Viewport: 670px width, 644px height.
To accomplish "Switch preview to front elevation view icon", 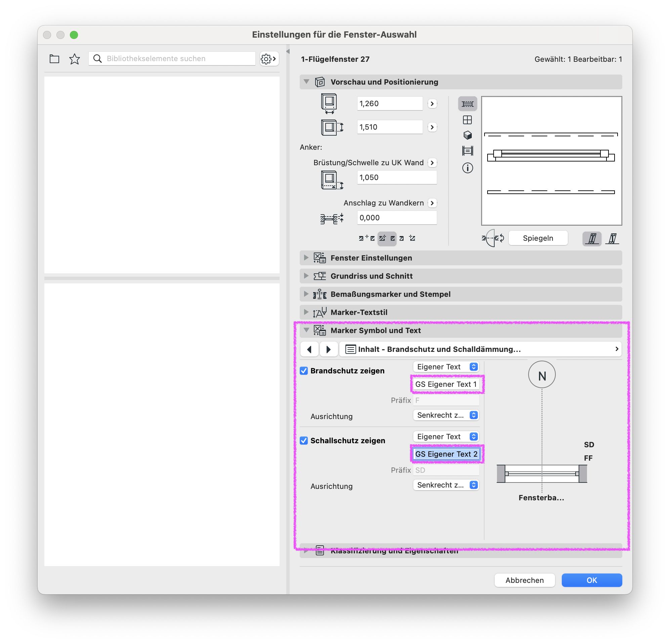I will (467, 120).
